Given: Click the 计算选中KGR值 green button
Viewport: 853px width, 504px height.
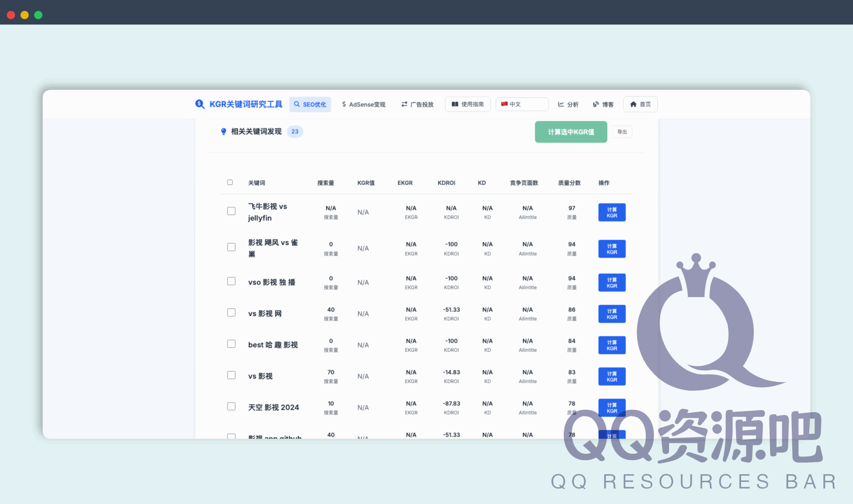Looking at the screenshot, I should [571, 132].
